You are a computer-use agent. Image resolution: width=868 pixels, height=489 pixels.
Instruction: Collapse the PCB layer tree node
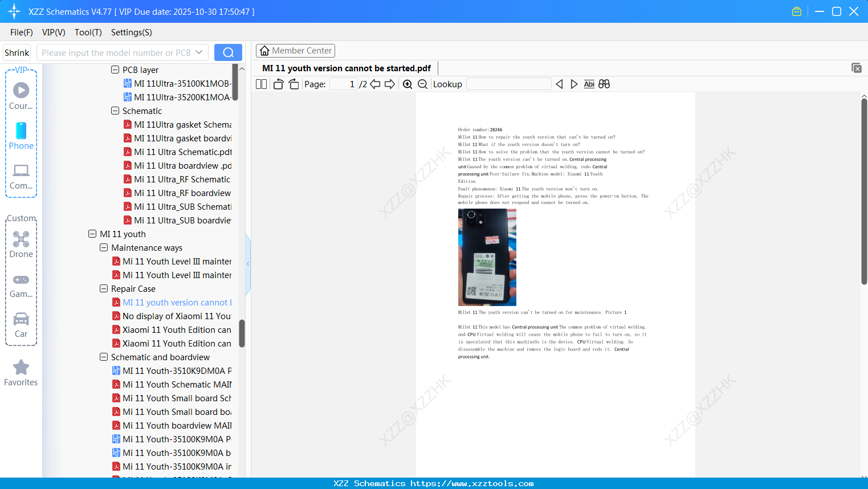pyautogui.click(x=115, y=70)
